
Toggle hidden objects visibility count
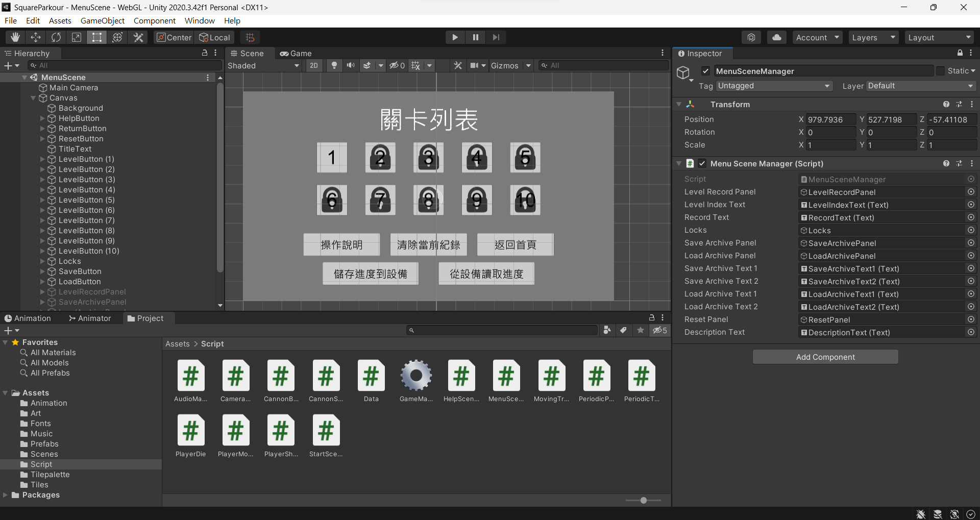coord(397,65)
